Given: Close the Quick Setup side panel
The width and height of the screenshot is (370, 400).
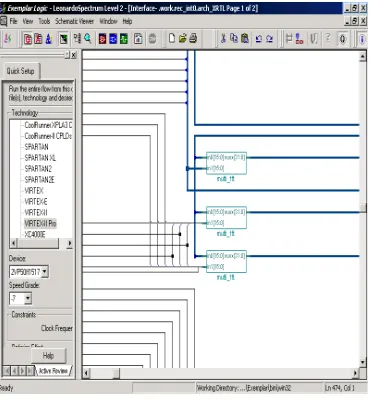Looking at the screenshot, I should pos(74,55).
